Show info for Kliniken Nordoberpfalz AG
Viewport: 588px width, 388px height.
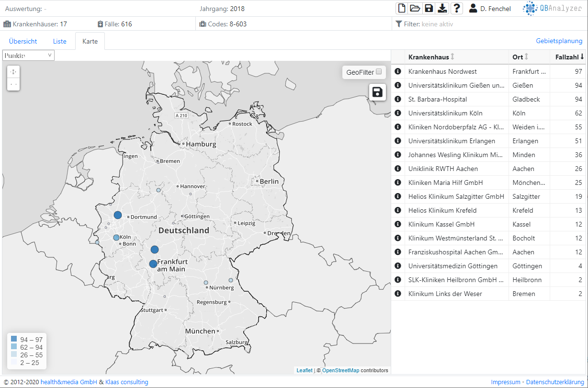(x=397, y=127)
